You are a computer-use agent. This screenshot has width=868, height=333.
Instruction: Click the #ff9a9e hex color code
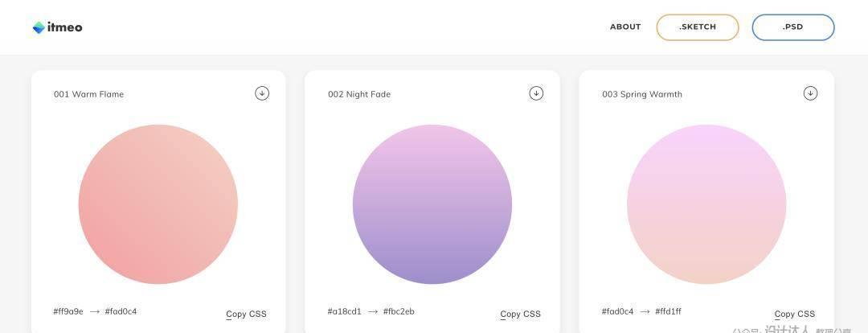(x=68, y=311)
